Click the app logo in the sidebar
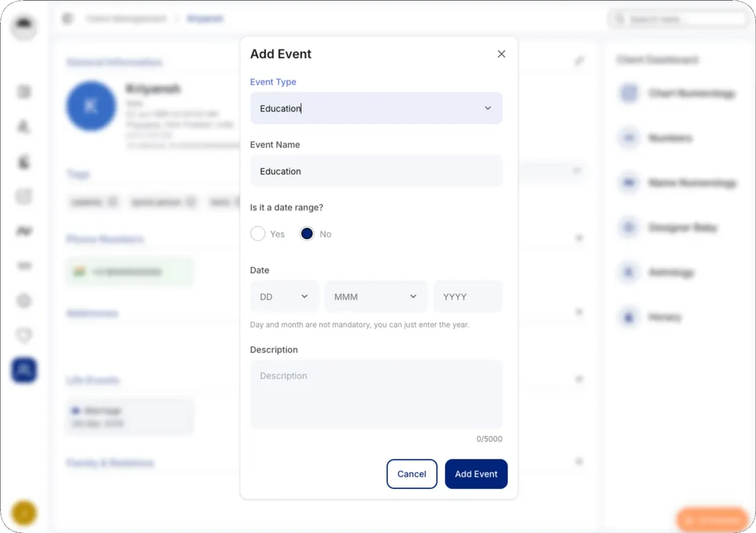 click(25, 26)
